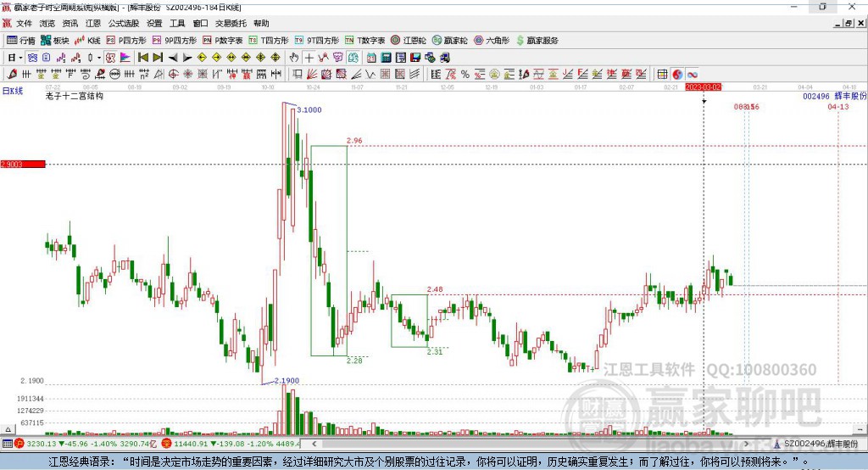Image resolution: width=868 pixels, height=470 pixels.
Task: Click the Shanghai index 3230.13 status entry
Action: (x=86, y=444)
